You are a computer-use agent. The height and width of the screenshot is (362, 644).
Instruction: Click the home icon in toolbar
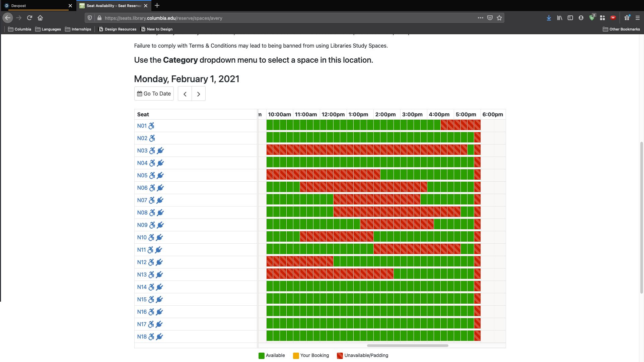pyautogui.click(x=40, y=18)
